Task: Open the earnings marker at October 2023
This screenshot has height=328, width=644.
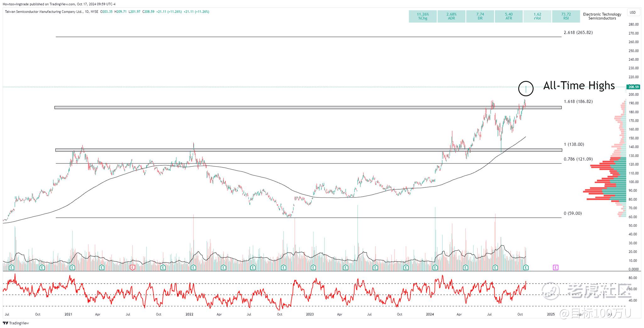Action: tap(406, 268)
